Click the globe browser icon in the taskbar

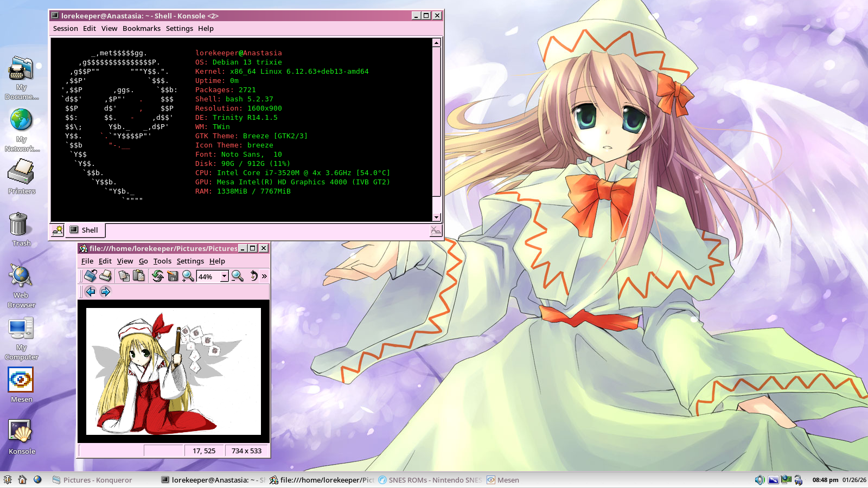[37, 480]
